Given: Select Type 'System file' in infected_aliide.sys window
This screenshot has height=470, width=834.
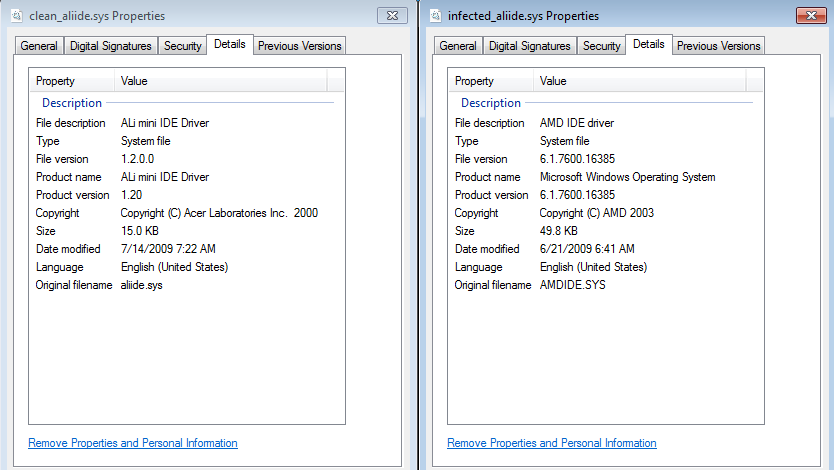Looking at the screenshot, I should tap(565, 141).
